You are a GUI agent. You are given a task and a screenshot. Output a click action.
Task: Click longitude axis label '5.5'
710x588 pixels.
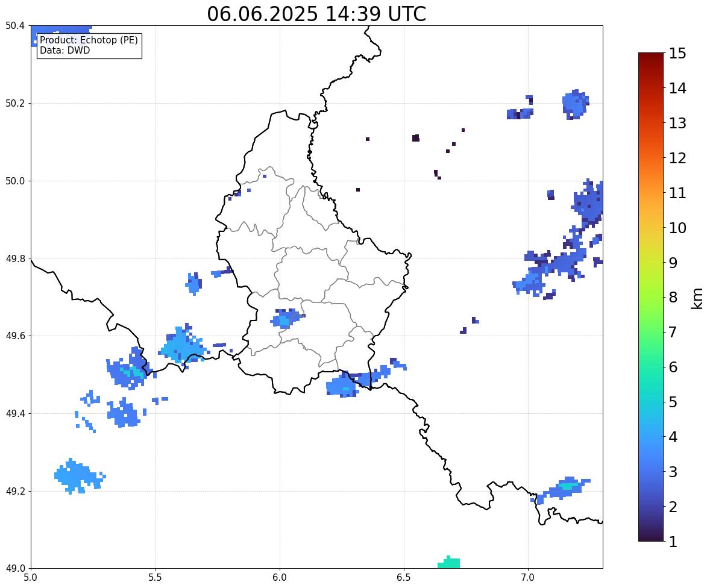click(155, 578)
